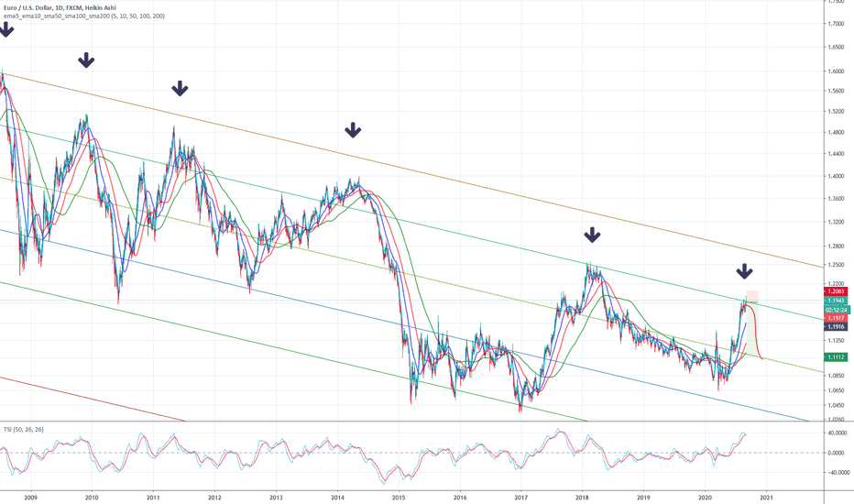Image resolution: width=854 pixels, height=504 pixels.
Task: Click the 2016 label on time axis
Action: coord(460,497)
